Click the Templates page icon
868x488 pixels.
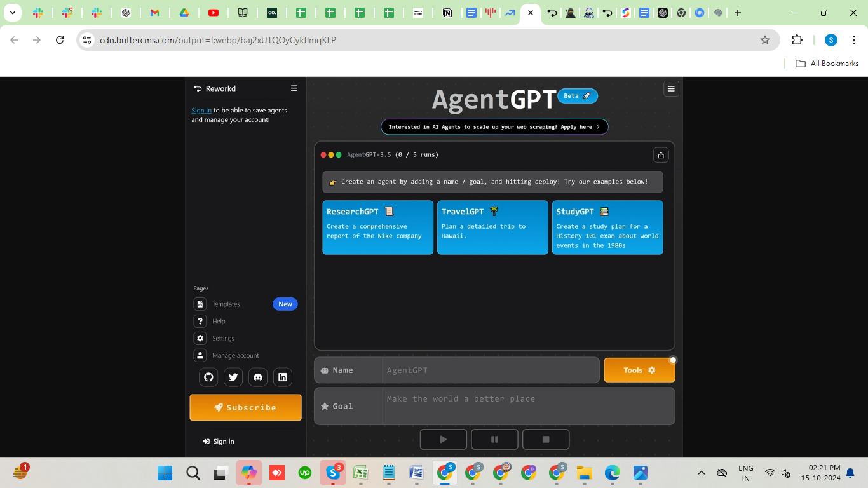(x=200, y=304)
